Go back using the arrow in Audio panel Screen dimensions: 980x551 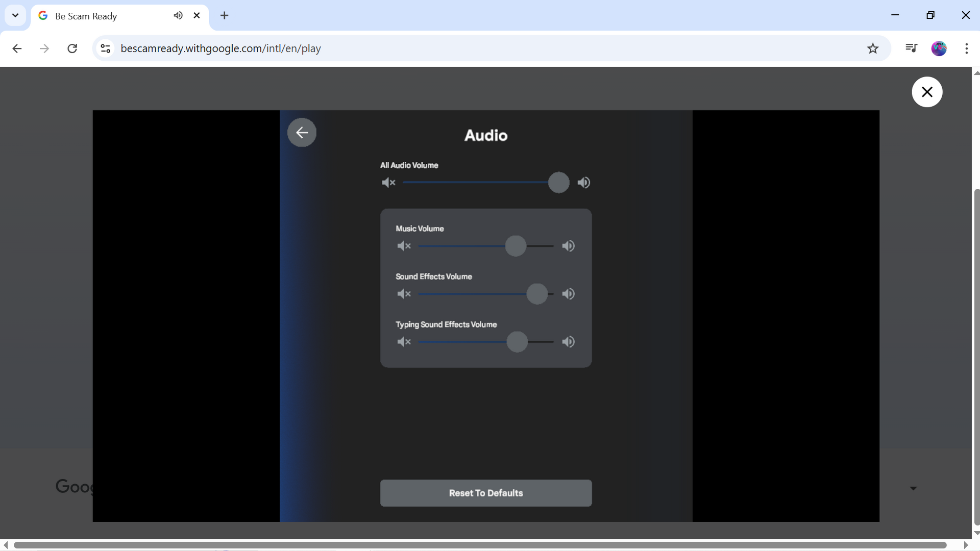point(302,133)
